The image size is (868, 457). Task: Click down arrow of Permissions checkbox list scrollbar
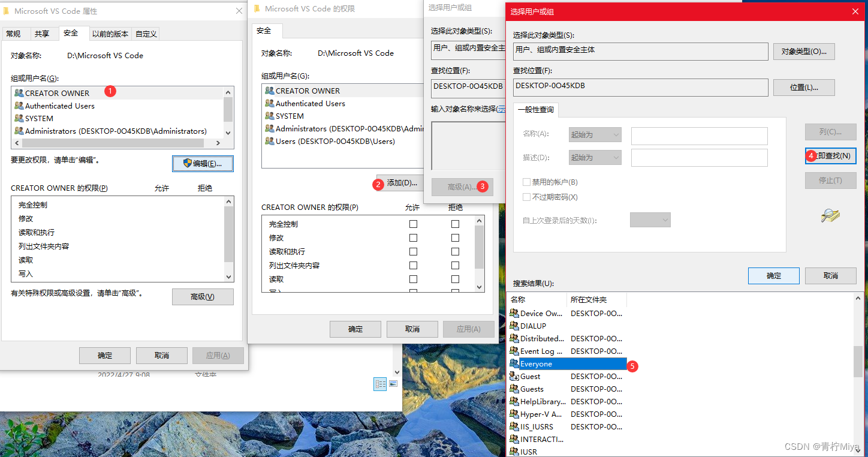pos(479,287)
